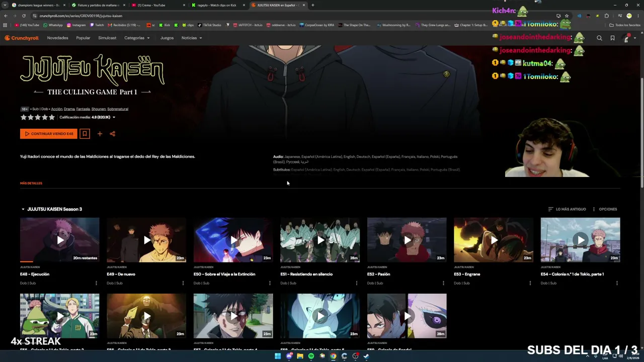Open more options for episode E54

[x=617, y=283]
